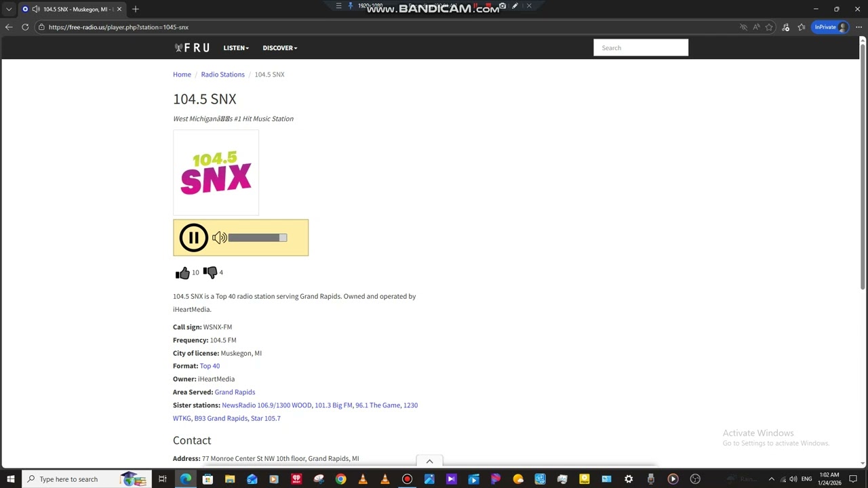Open the Read Aloud button
The image size is (868, 488).
coord(756,27)
